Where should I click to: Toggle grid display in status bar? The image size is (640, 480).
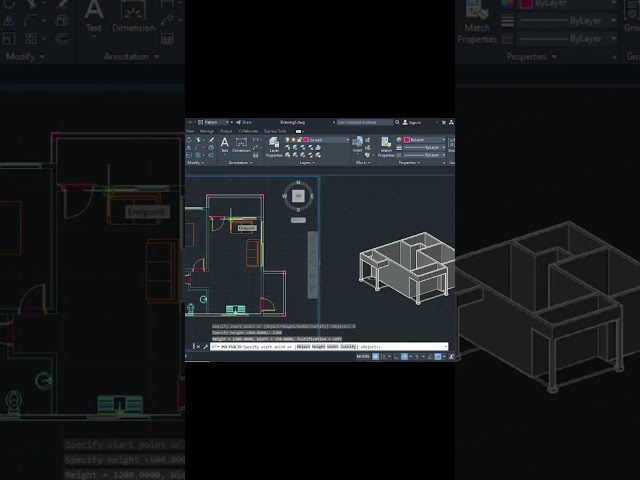[x=376, y=356]
